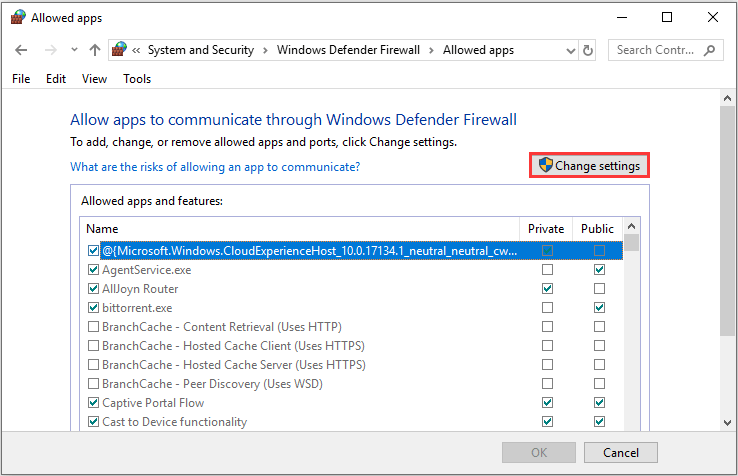Click the Cancel button

pyautogui.click(x=621, y=452)
